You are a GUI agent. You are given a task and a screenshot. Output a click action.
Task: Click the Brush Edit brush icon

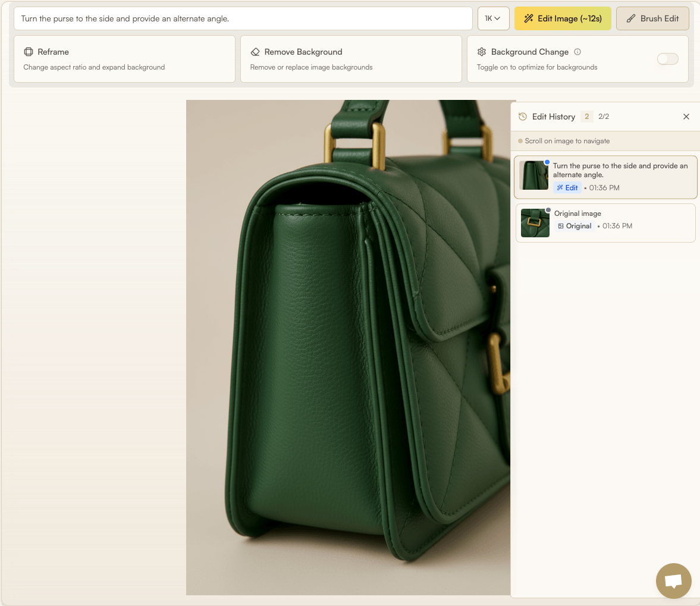pos(631,18)
